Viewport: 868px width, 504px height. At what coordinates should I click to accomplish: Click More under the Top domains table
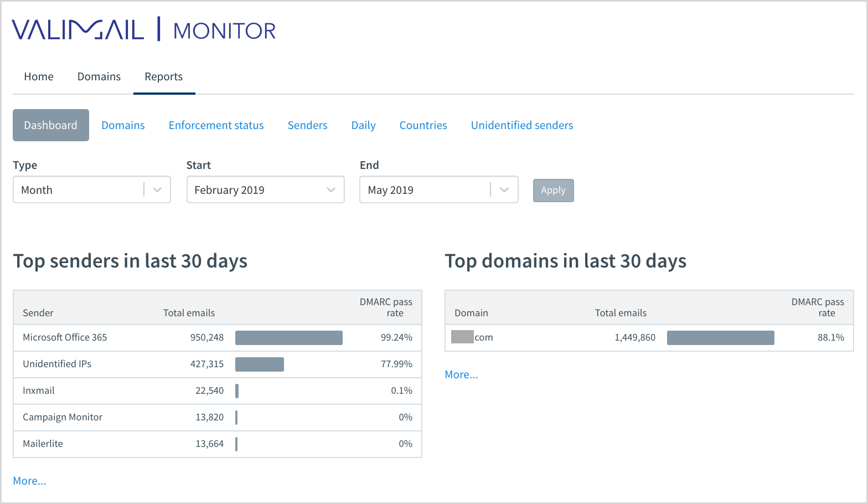pyautogui.click(x=461, y=374)
